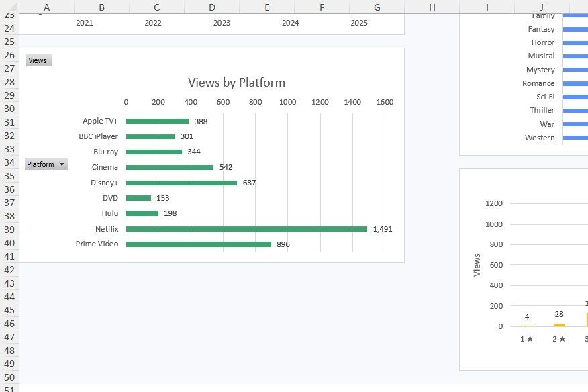Viewport: 588px width, 392px height.
Task: Select the 'Mystery' genre label
Action: click(x=540, y=70)
